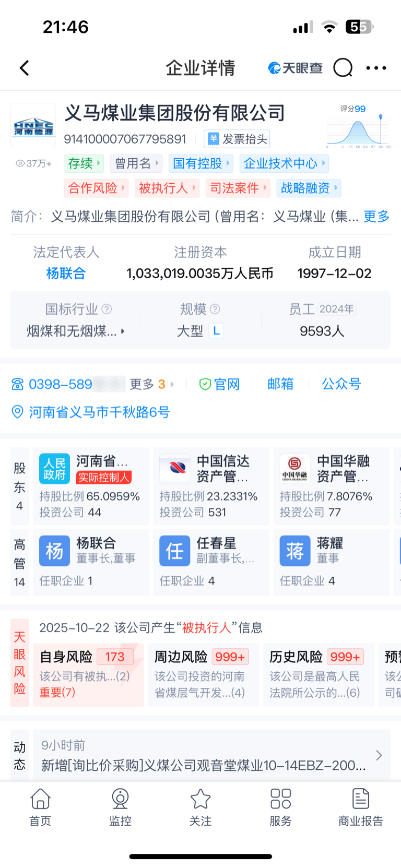Screen dimensions: 401x868
Task: Expand the 曾用名 tag
Action: click(136, 163)
